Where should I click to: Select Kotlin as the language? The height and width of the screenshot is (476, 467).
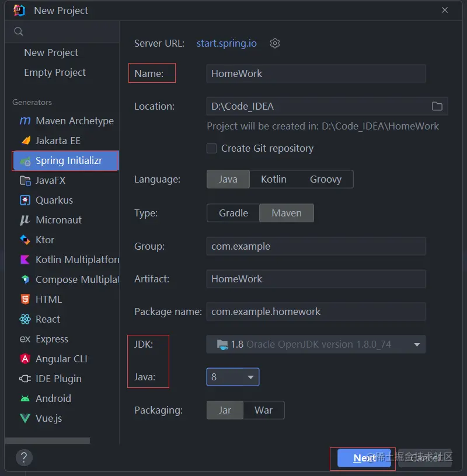pos(274,179)
